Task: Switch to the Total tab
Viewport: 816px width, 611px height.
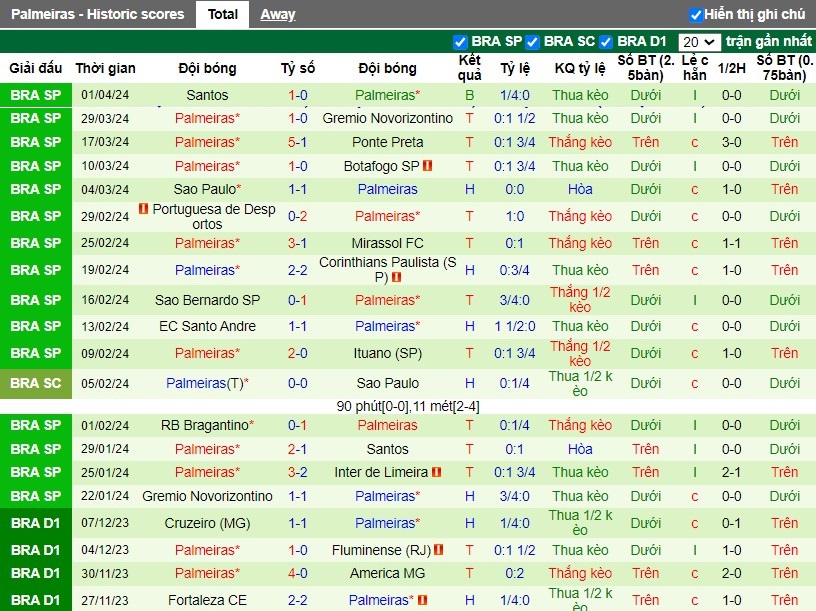Action: [222, 14]
